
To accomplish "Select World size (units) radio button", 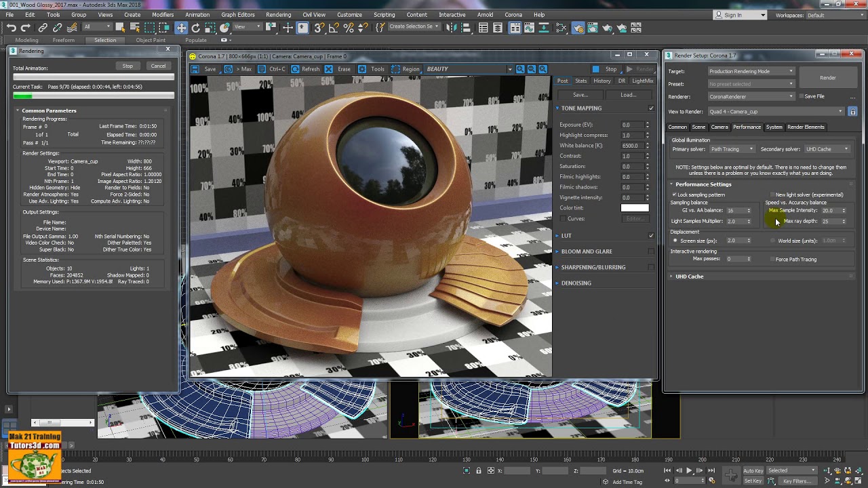I will tap(772, 241).
